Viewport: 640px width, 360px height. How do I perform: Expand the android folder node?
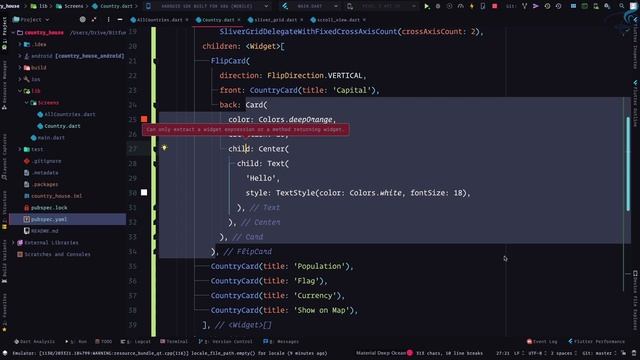(20, 56)
